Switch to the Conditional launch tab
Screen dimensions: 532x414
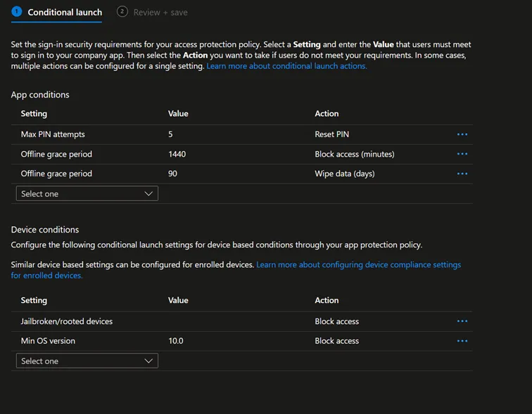[x=65, y=13]
